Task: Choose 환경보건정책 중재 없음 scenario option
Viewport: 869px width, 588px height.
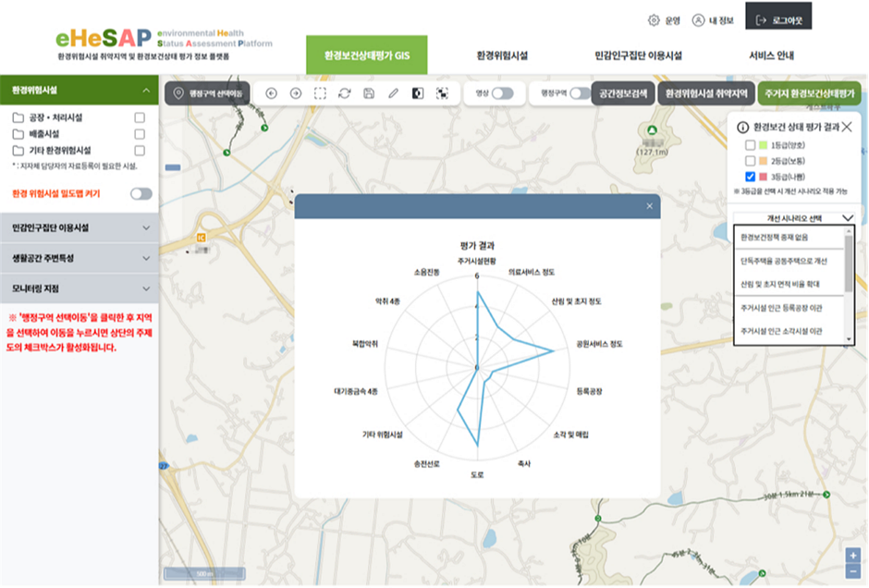Action: point(789,238)
